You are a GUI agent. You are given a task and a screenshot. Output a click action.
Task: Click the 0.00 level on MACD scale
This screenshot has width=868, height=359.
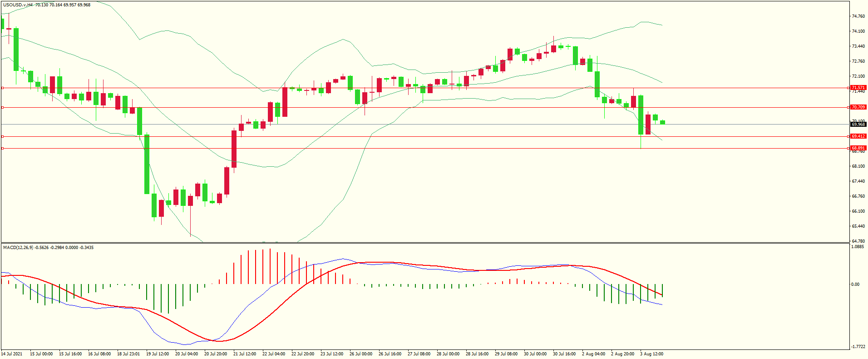click(855, 284)
